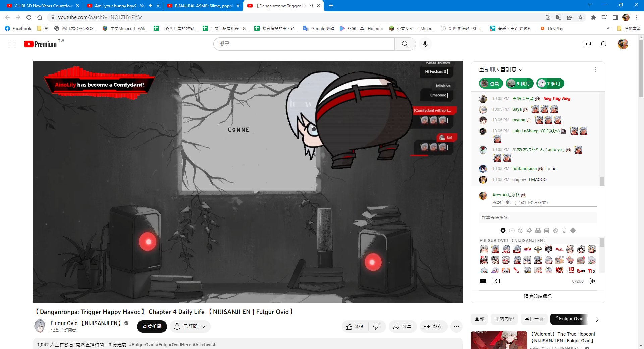Show more related chips with right chevron
The height and width of the screenshot is (349, 644).
pos(597,319)
